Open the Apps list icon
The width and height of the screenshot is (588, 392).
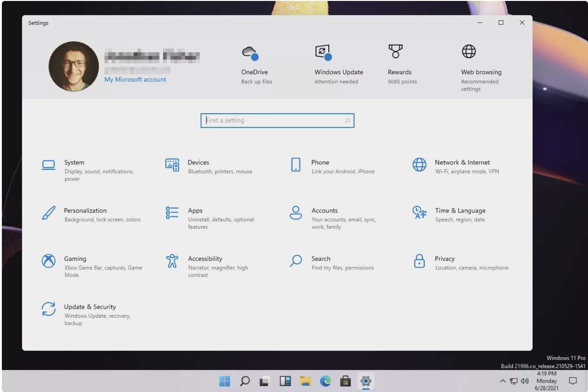(x=172, y=213)
